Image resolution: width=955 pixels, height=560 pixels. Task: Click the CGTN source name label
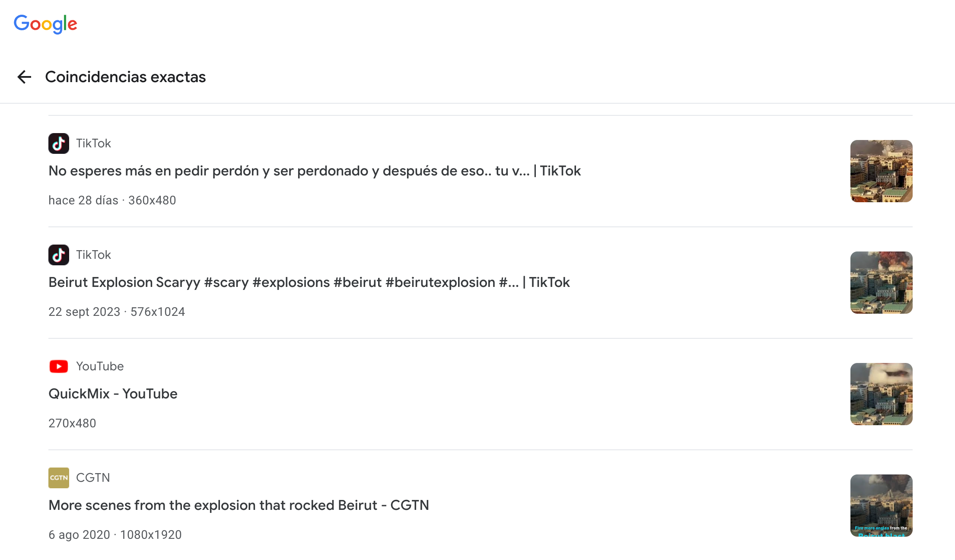(93, 478)
